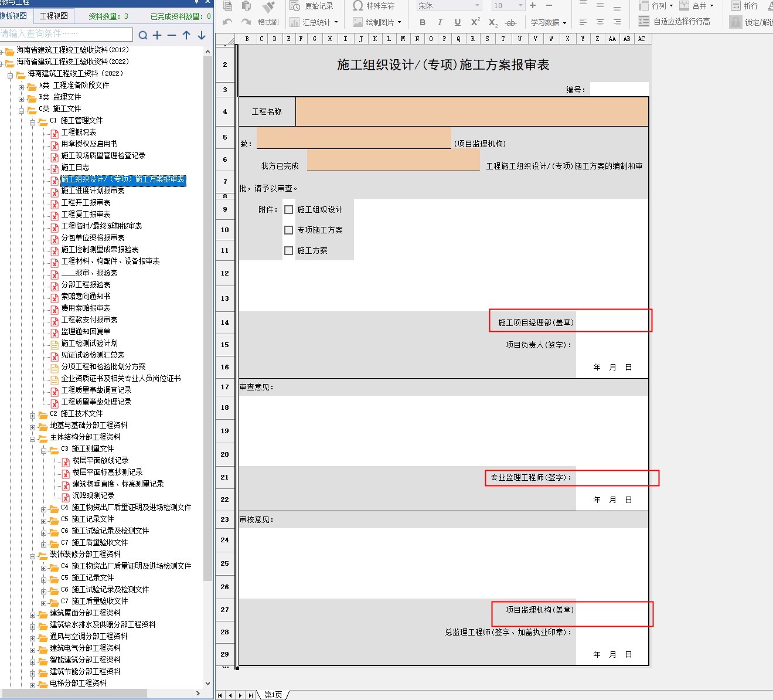This screenshot has height=700, width=773.
Task: Toggle underline formatting
Action: [x=458, y=22]
